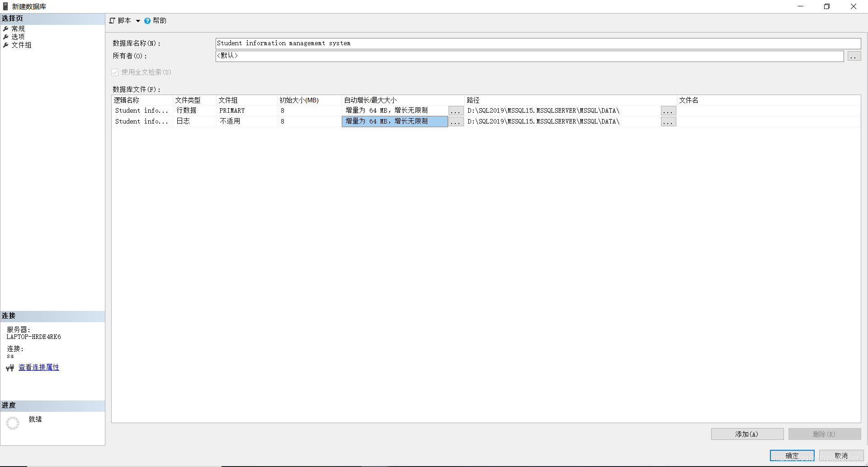Select the 文件组 page
868x467 pixels.
(21, 45)
